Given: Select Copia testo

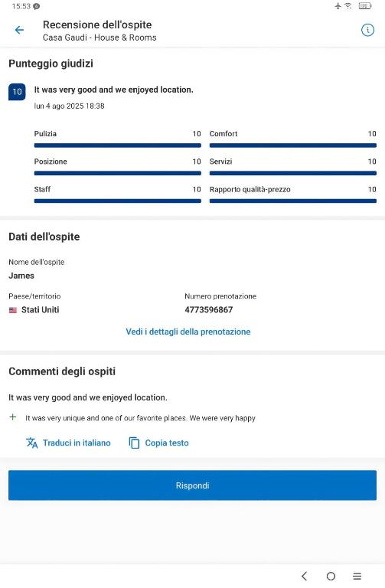Looking at the screenshot, I should click(x=167, y=443).
